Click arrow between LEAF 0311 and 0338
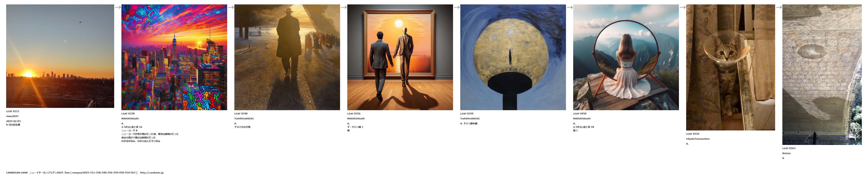Image resolution: width=868 pixels, height=177 pixels. click(118, 7)
